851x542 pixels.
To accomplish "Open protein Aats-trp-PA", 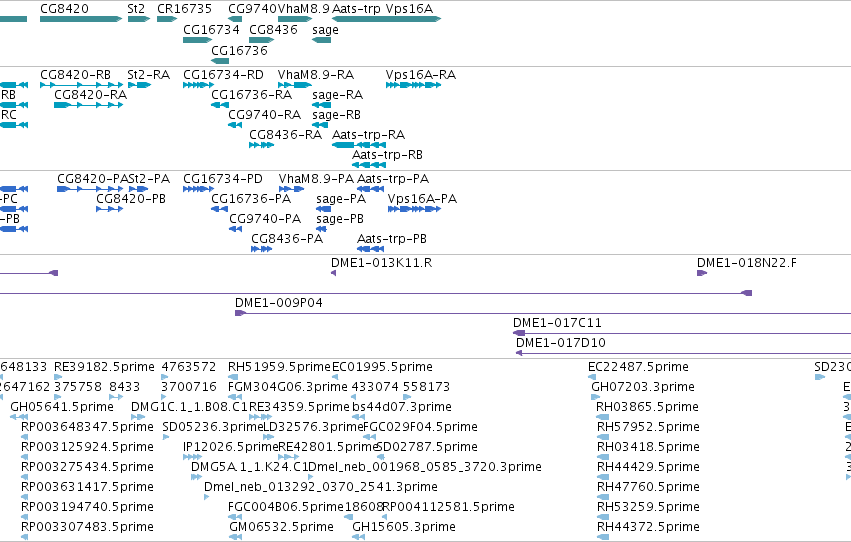I will tap(371, 189).
